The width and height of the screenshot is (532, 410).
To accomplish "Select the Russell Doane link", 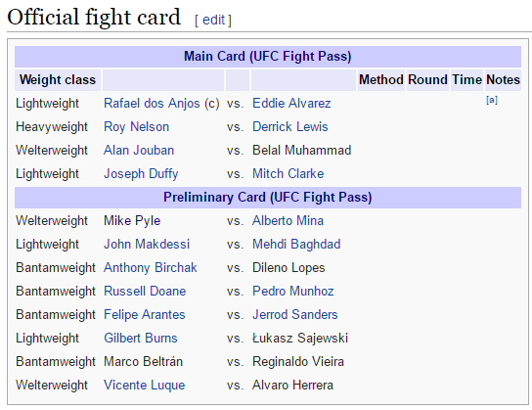I will click(x=145, y=291).
